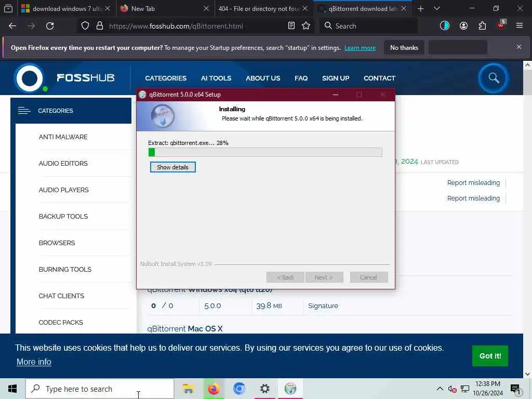Viewport: 532px width, 399px height.
Task: Click the padlock site info icon
Action: click(99, 26)
